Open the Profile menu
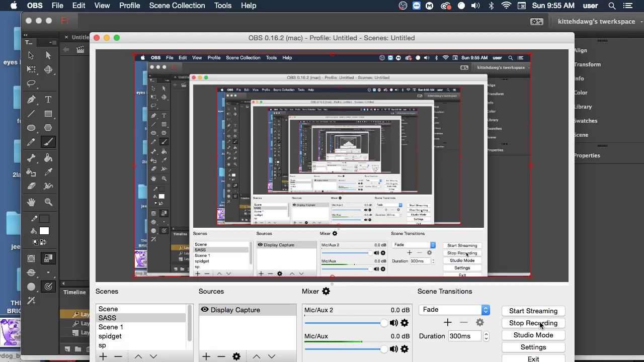 click(x=130, y=6)
